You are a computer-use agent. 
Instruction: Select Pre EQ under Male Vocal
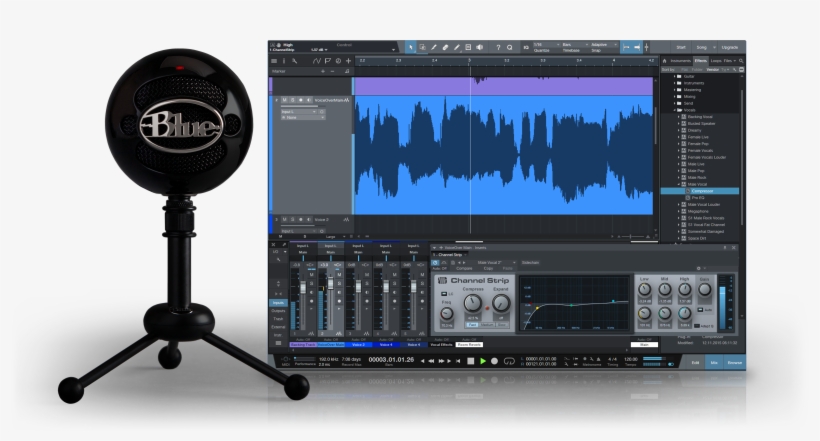click(x=698, y=198)
